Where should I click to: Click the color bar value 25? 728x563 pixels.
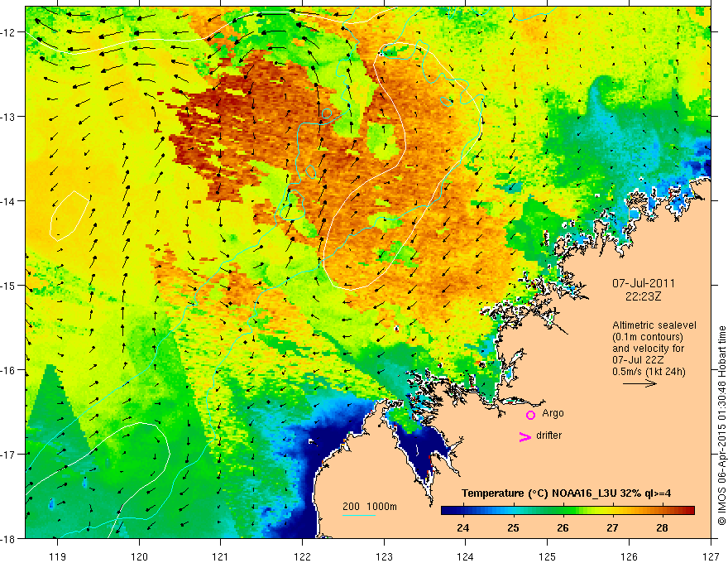coord(513,527)
